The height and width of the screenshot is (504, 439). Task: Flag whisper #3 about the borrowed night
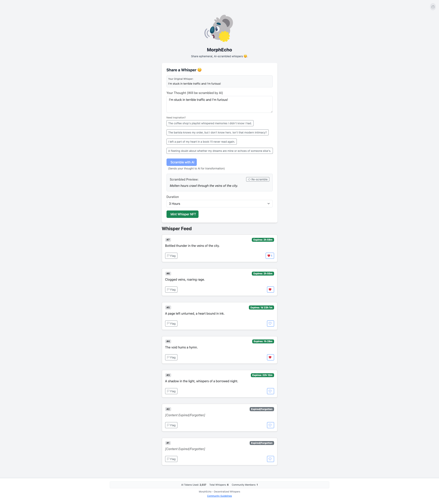point(171,391)
